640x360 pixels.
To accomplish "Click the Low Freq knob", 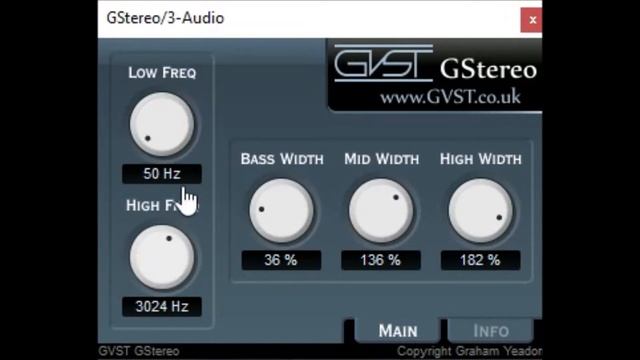I will click(162, 124).
